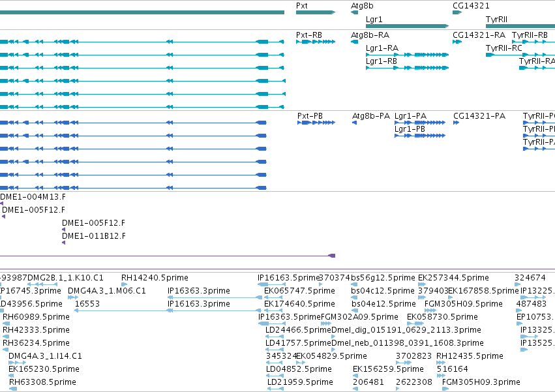Viewport: 555px width, 392px height.
Task: Select the TyrRII gene label
Action: click(496, 20)
